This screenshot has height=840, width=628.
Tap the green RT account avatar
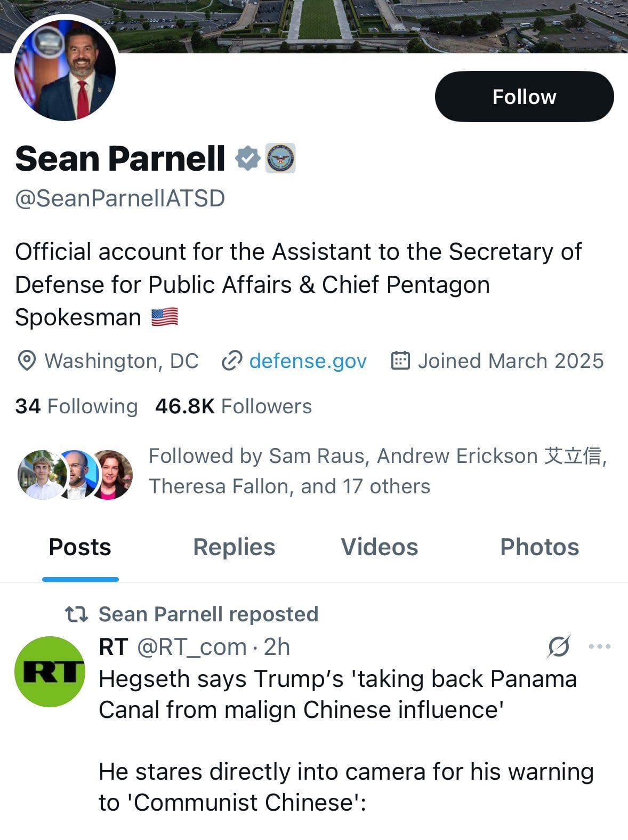tap(50, 671)
